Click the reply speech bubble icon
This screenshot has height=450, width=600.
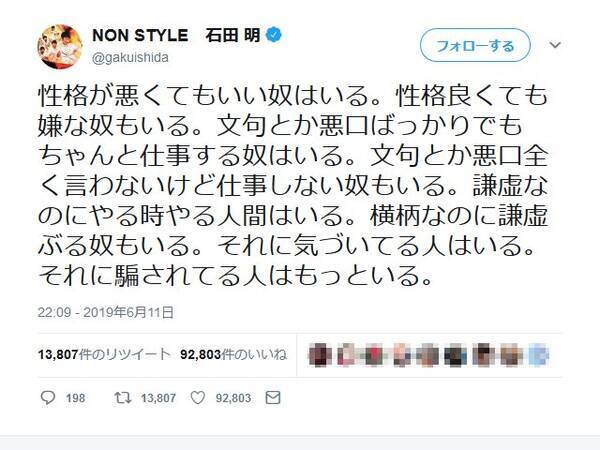pyautogui.click(x=49, y=398)
